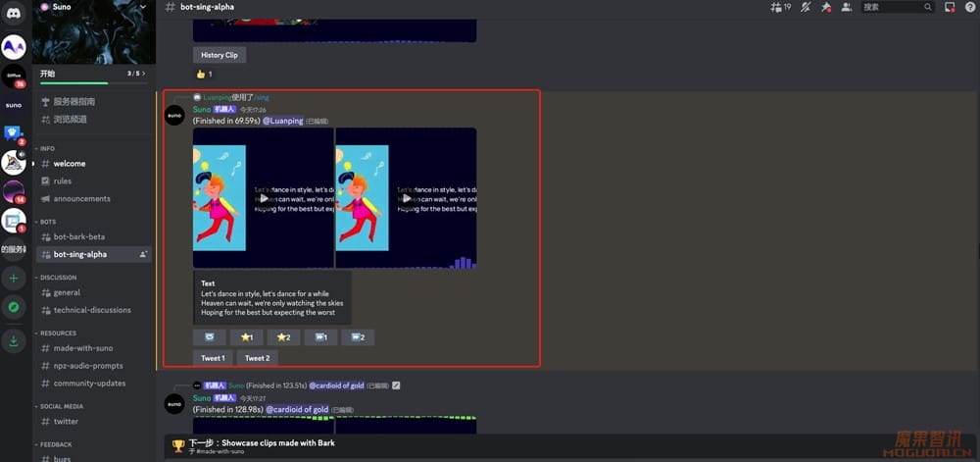This screenshot has width=980, height=462.
Task: Open the general channel
Action: (94, 292)
